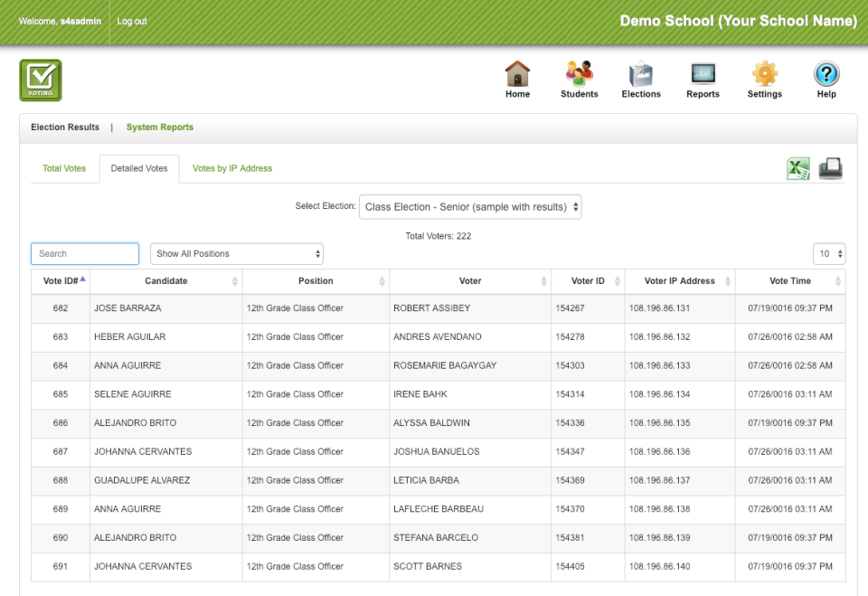Viewport: 868px width, 596px height.
Task: Export results to Excel icon
Action: click(798, 168)
